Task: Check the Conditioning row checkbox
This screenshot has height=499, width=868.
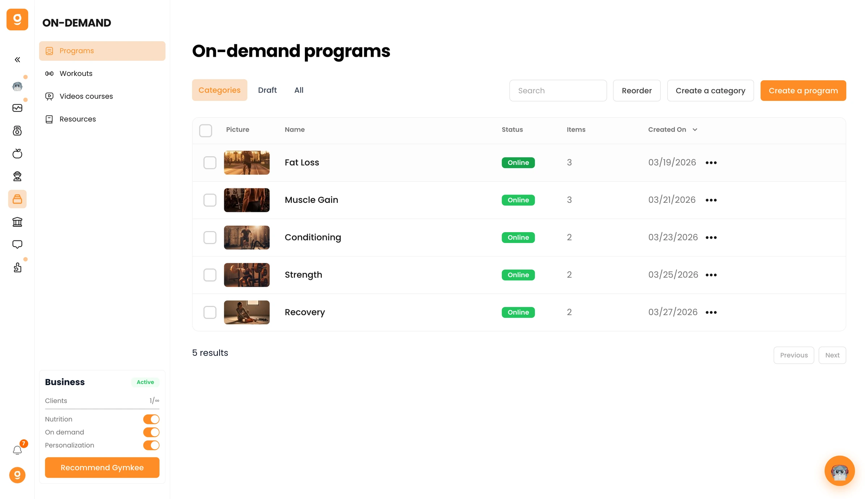Action: pyautogui.click(x=210, y=238)
